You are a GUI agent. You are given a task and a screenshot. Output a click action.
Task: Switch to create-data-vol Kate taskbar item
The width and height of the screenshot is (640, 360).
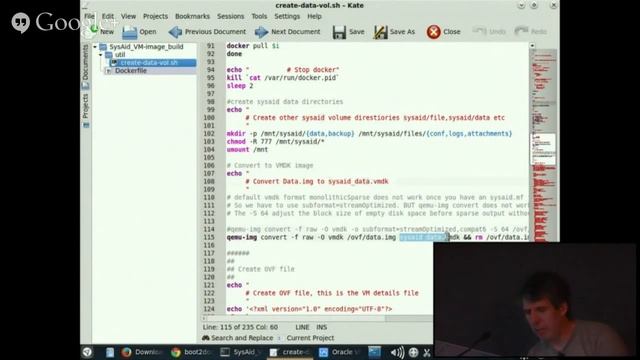289,352
